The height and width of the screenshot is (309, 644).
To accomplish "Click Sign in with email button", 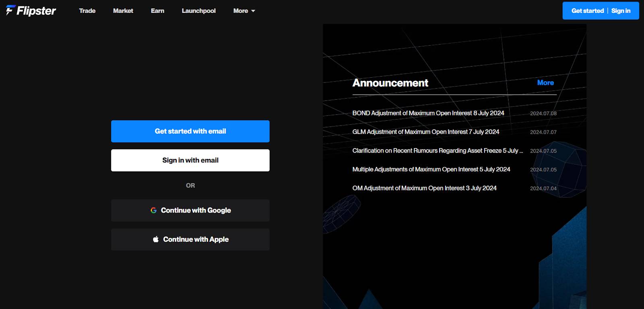I will pyautogui.click(x=190, y=160).
